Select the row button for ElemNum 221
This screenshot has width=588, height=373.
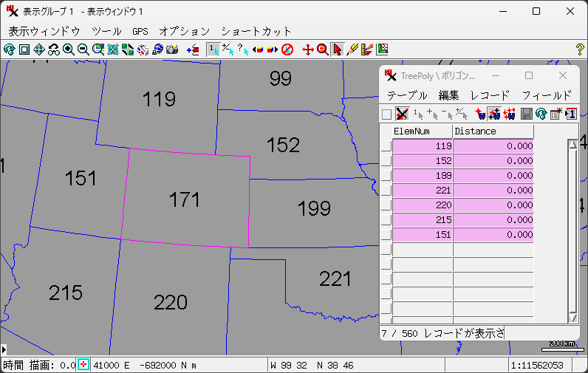tap(386, 191)
